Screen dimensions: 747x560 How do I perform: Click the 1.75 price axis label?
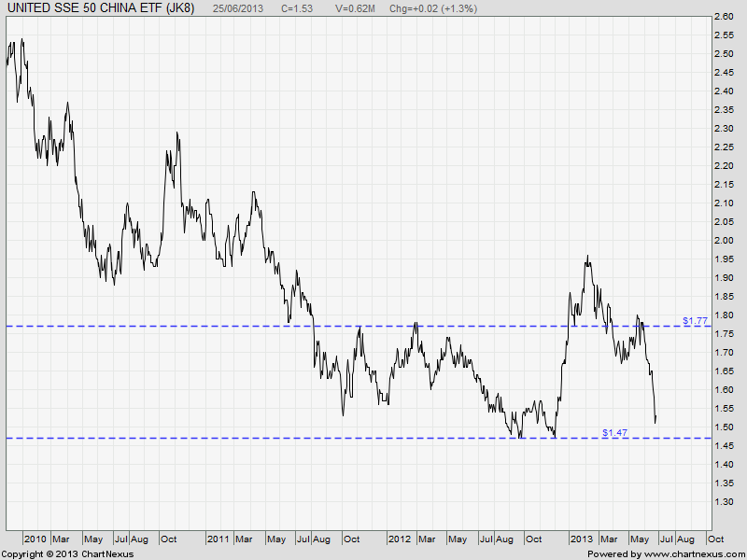(724, 334)
